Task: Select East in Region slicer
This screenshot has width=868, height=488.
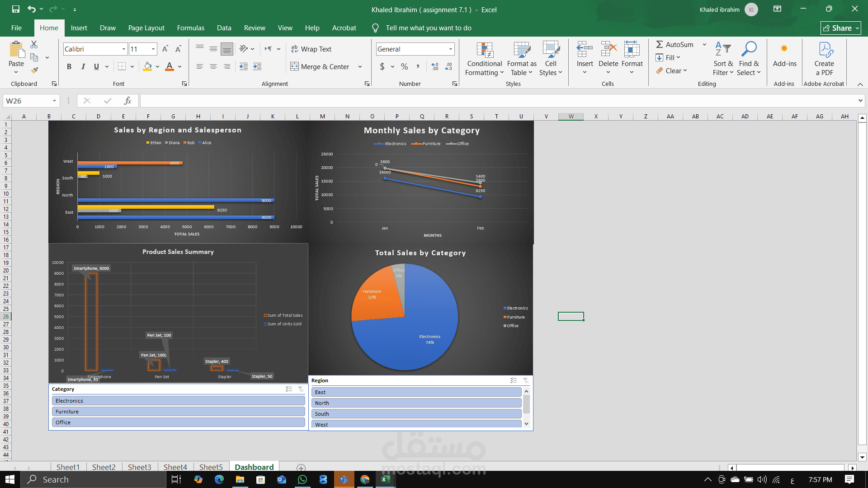Action: coord(416,392)
